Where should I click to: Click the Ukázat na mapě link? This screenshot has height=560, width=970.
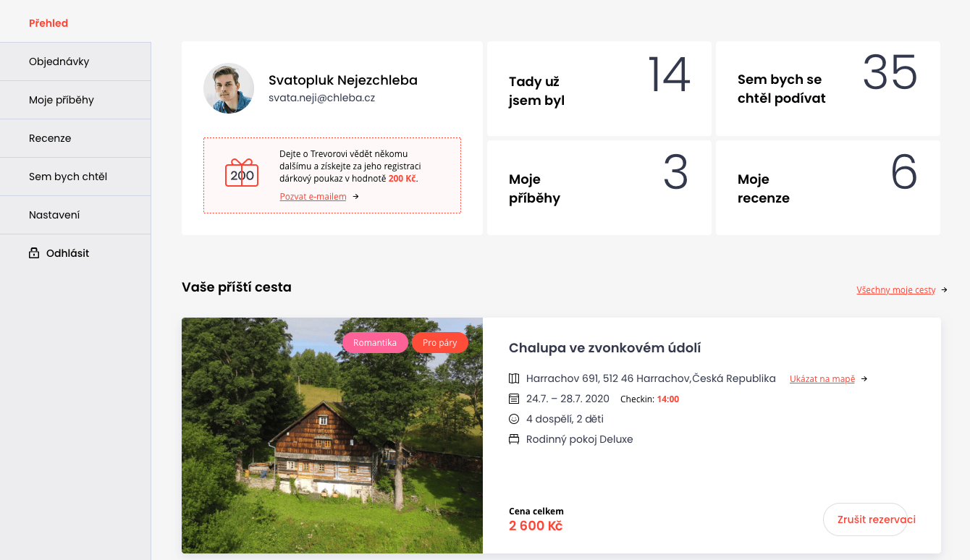point(822,379)
